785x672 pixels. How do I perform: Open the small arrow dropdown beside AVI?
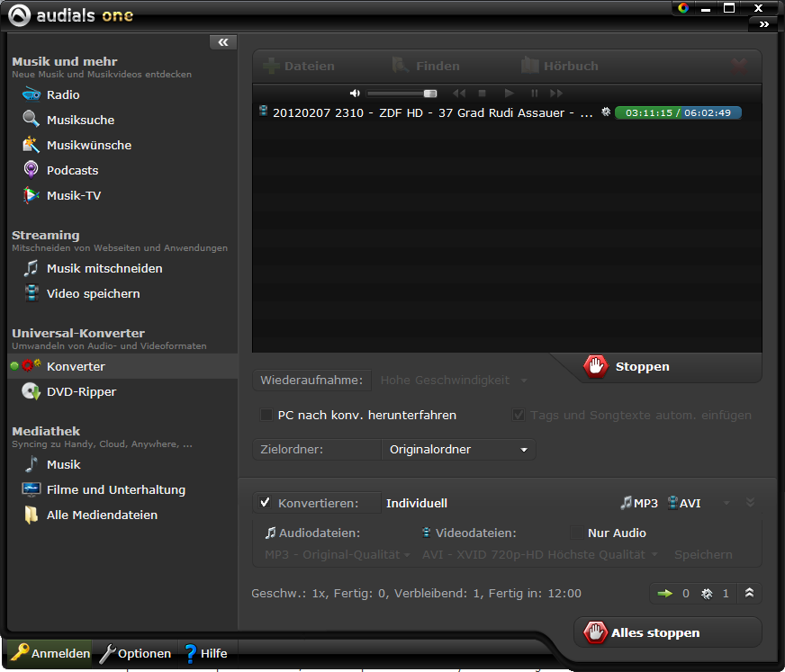coord(726,503)
